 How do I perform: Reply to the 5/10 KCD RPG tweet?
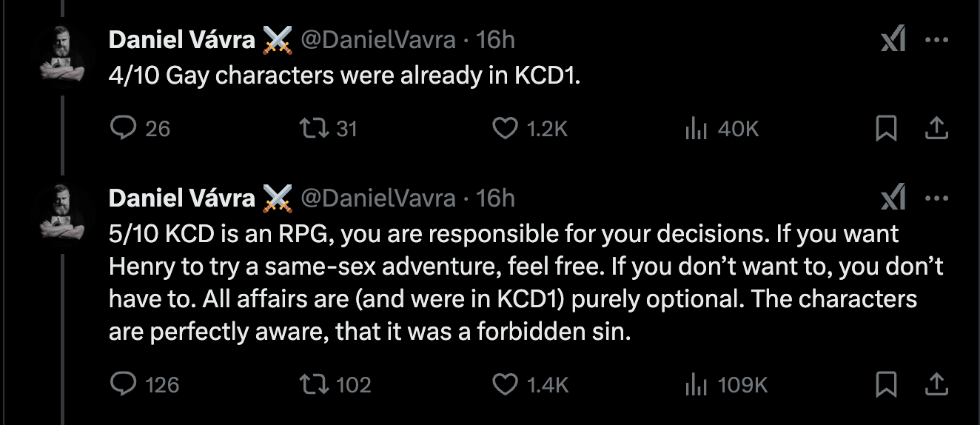[x=144, y=384]
